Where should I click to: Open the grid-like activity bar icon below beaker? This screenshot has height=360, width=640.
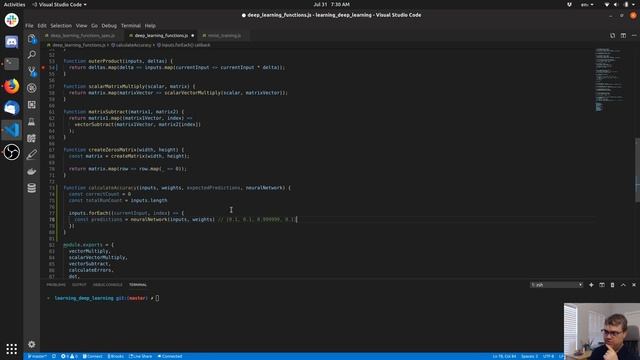(32, 138)
